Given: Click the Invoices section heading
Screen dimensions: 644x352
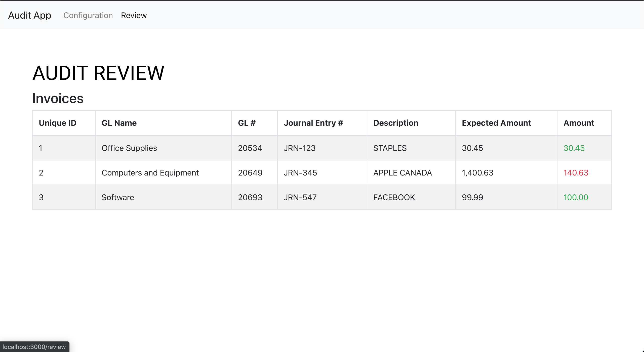Looking at the screenshot, I should click(58, 98).
